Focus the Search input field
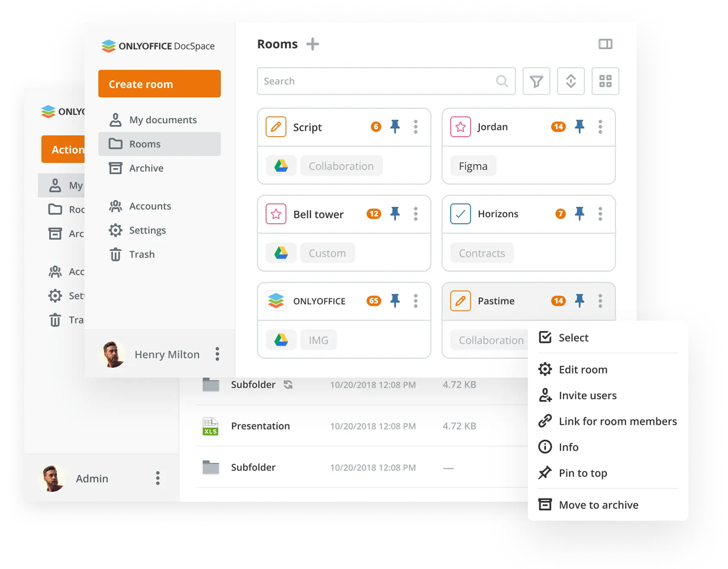The image size is (728, 569). point(386,81)
